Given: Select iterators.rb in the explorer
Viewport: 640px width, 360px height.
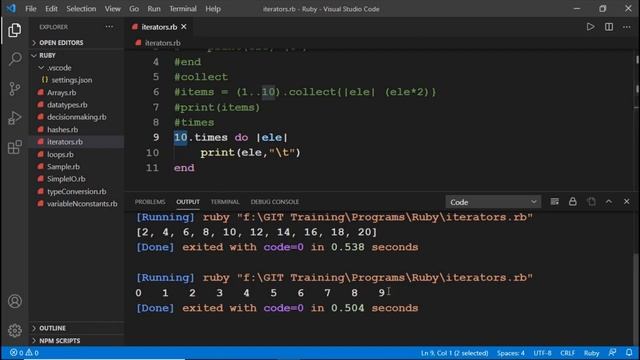Looking at the screenshot, I should pyautogui.click(x=65, y=142).
